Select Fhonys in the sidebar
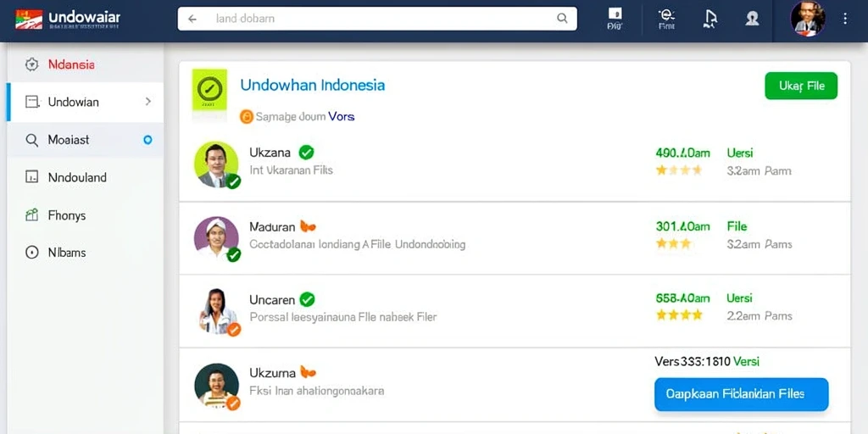This screenshot has width=868, height=434. coord(86,214)
